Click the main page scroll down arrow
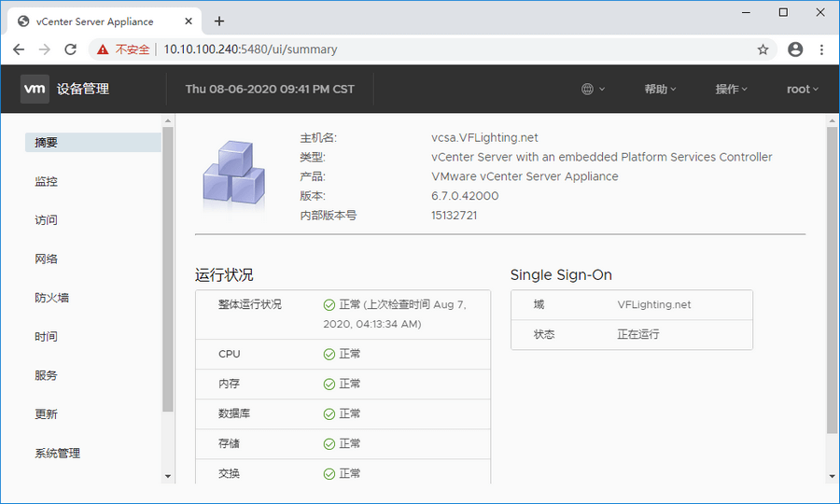Screen dimensions: 840x504 tap(832, 476)
